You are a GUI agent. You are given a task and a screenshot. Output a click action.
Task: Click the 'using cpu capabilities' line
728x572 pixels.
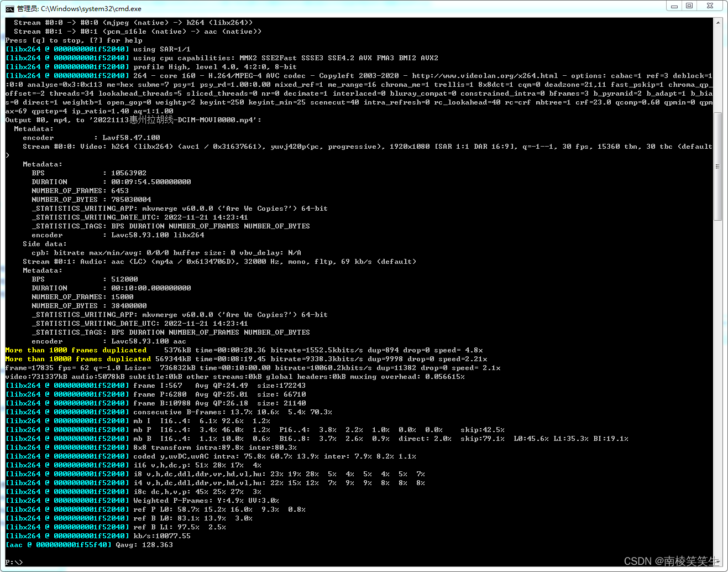pos(222,58)
